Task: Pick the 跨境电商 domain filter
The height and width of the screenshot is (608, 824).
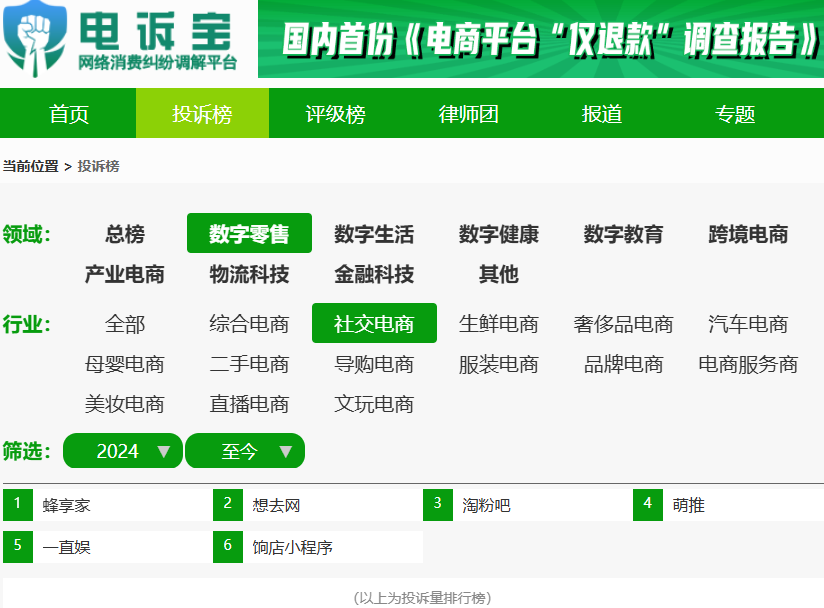Action: point(748,233)
